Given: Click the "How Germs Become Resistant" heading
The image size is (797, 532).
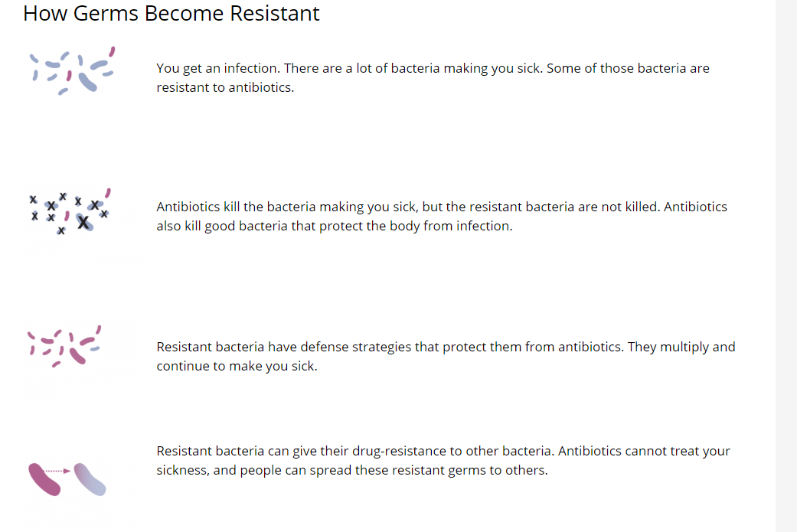Looking at the screenshot, I should [x=171, y=13].
